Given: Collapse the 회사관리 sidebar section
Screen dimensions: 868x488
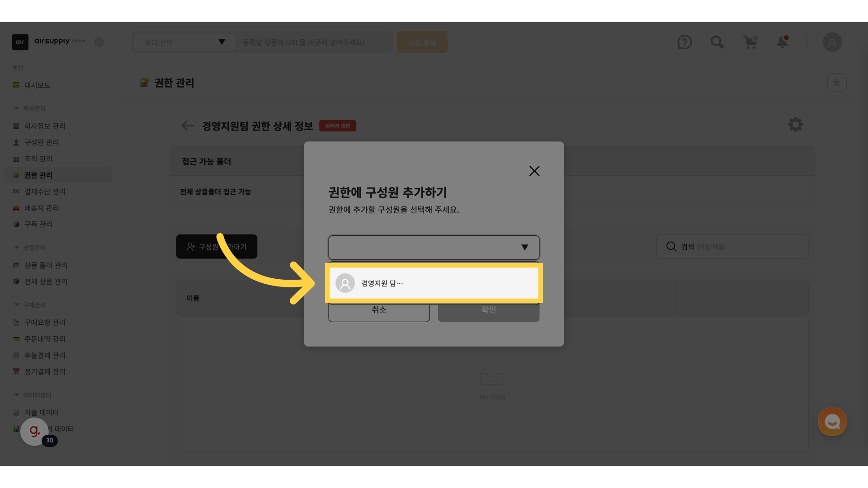Looking at the screenshot, I should pyautogui.click(x=17, y=108).
